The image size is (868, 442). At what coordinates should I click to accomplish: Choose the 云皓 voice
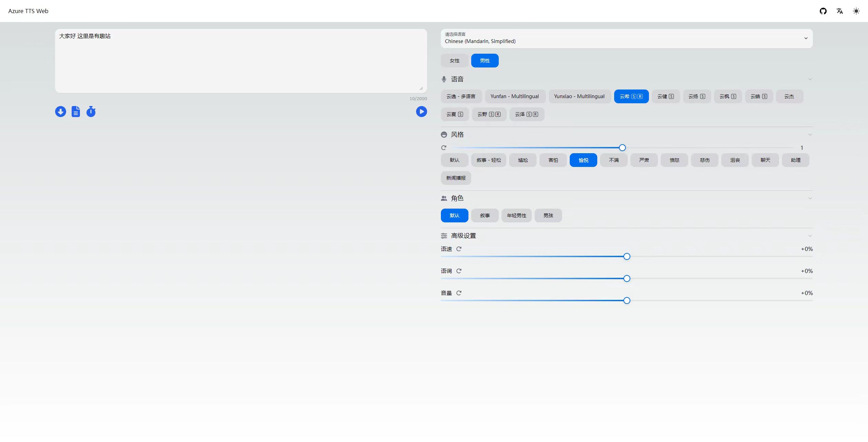pos(759,96)
